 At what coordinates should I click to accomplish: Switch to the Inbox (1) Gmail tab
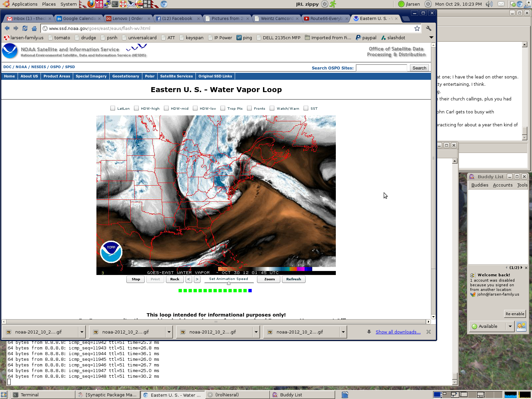[29, 19]
